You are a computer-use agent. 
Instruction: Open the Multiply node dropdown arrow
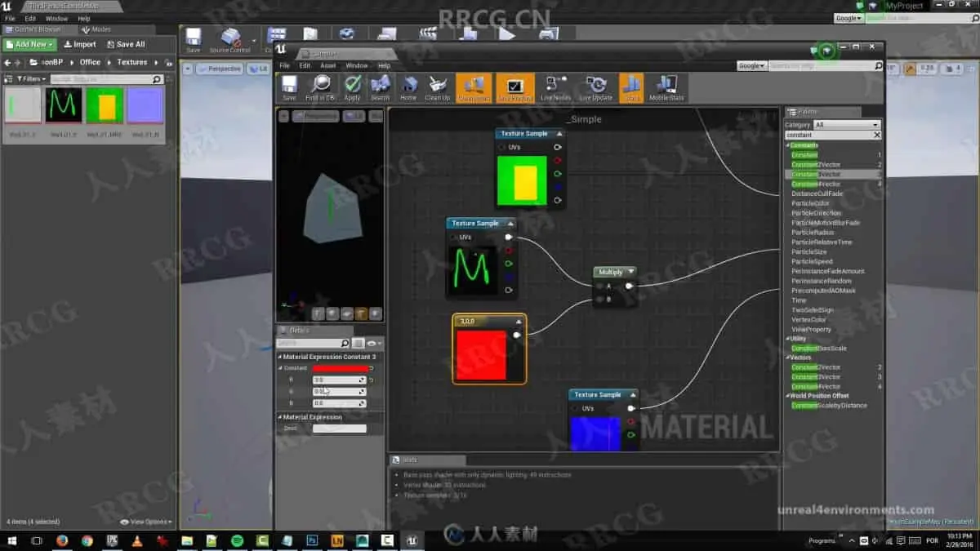[x=630, y=272]
